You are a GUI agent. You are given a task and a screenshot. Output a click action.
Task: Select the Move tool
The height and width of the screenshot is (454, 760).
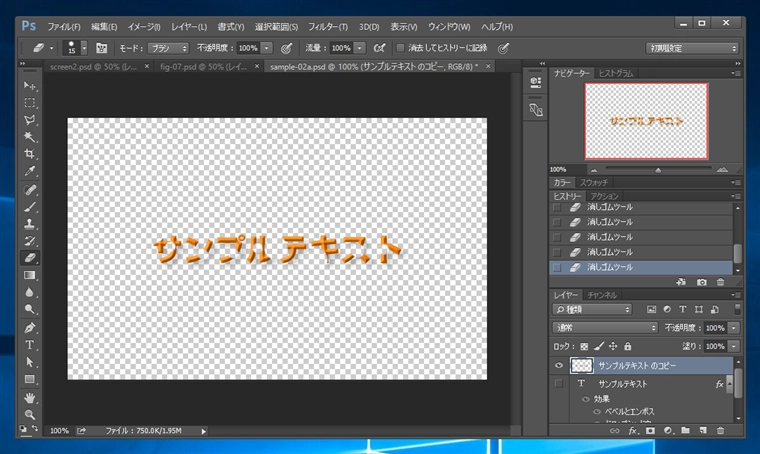tap(30, 86)
